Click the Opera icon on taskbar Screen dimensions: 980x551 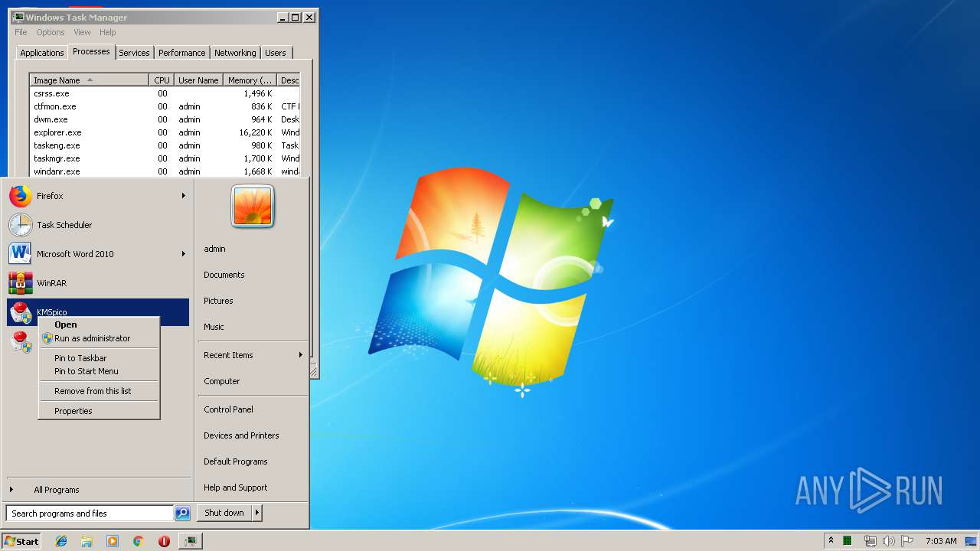pos(164,541)
